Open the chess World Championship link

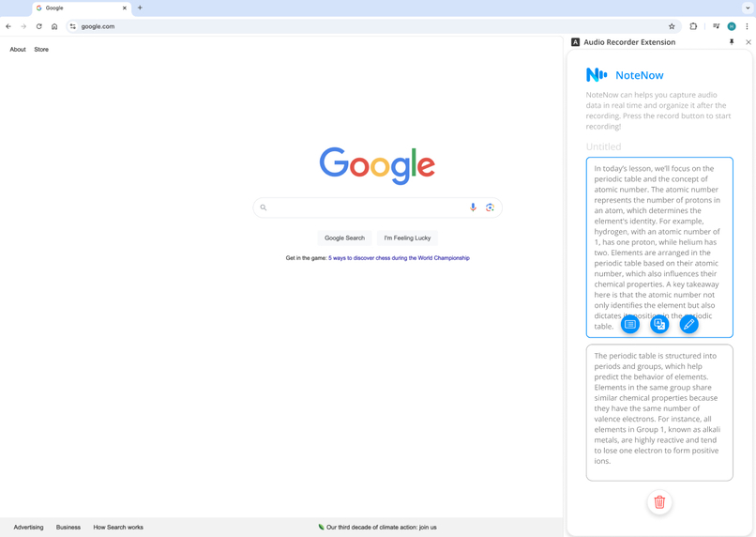[x=399, y=258]
